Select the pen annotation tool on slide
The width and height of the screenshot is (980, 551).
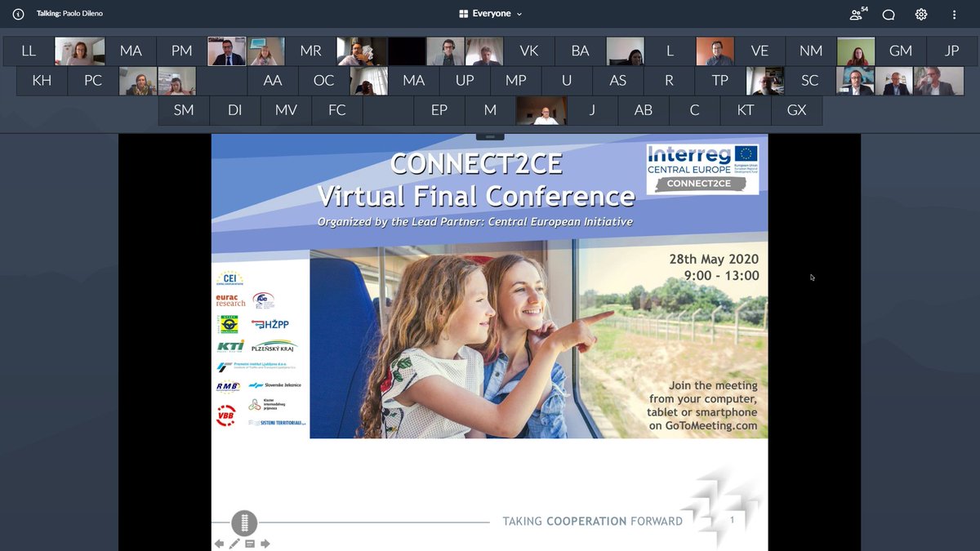coord(235,544)
